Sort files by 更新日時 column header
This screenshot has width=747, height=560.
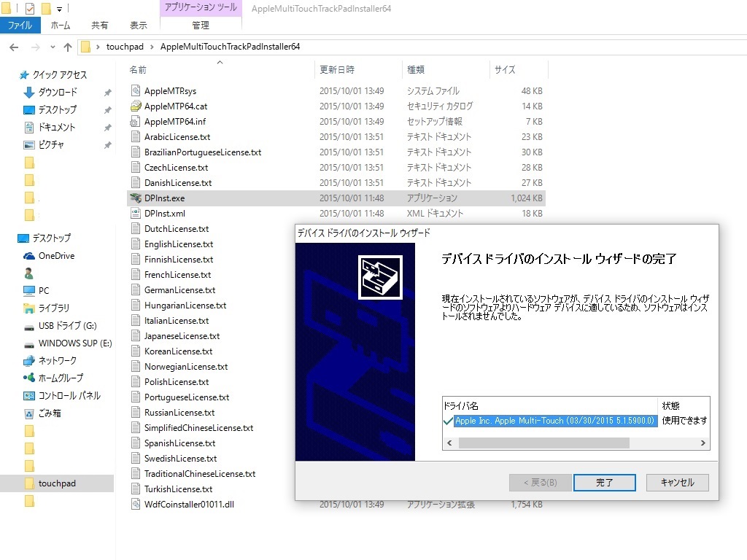[337, 69]
